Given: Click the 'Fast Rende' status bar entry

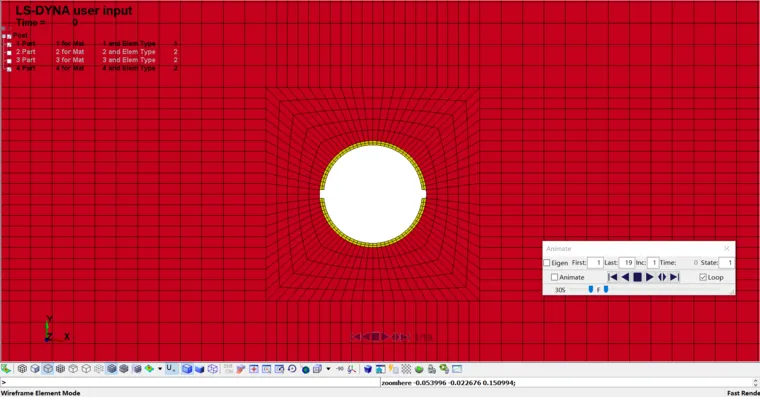Looking at the screenshot, I should [743, 393].
